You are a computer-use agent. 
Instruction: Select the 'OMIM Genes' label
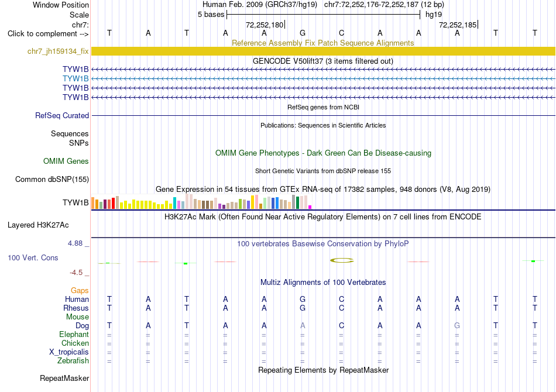(66, 161)
